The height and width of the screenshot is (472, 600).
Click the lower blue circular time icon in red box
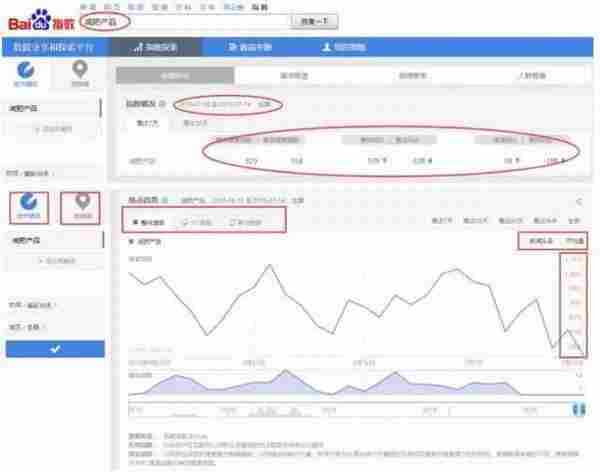tap(28, 206)
